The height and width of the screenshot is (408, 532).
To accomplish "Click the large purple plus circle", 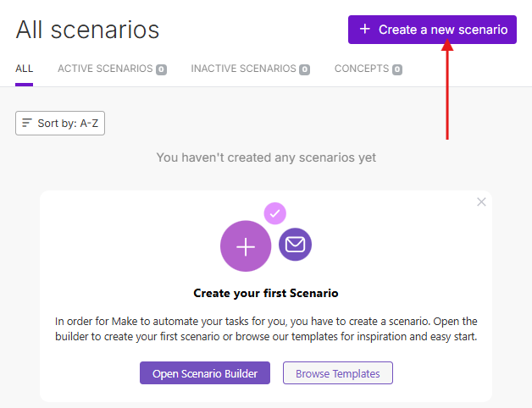I will coord(246,246).
